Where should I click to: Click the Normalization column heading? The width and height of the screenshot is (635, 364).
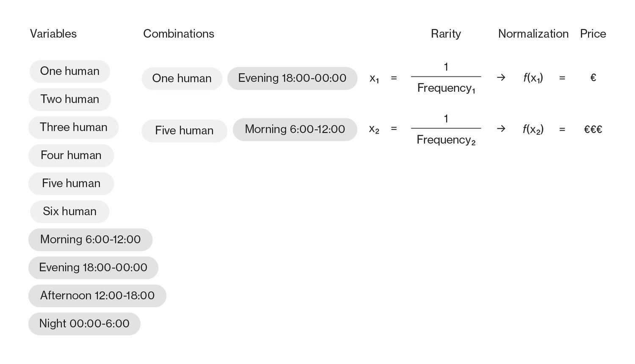click(533, 34)
